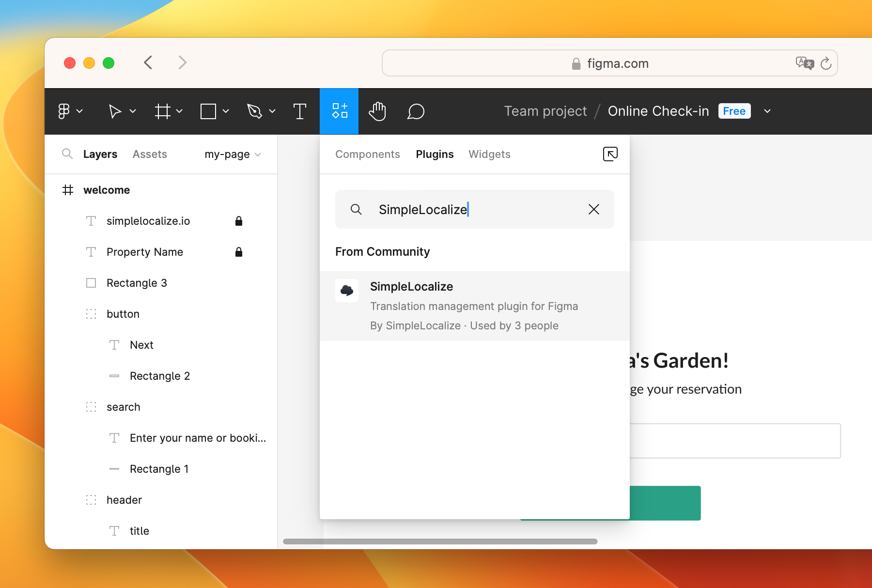
Task: Click the SimpleLocalize plugin logo icon
Action: tap(347, 291)
